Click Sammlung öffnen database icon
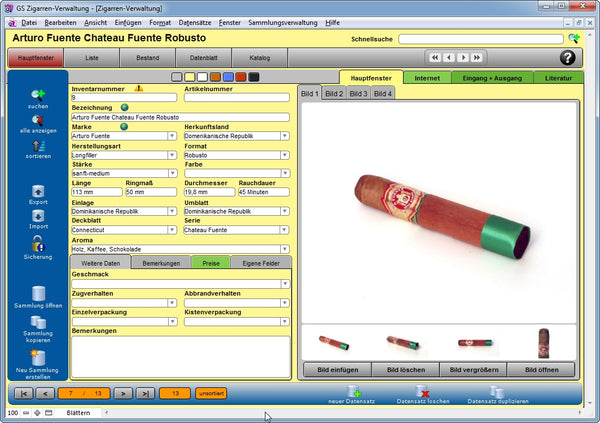 (38, 294)
